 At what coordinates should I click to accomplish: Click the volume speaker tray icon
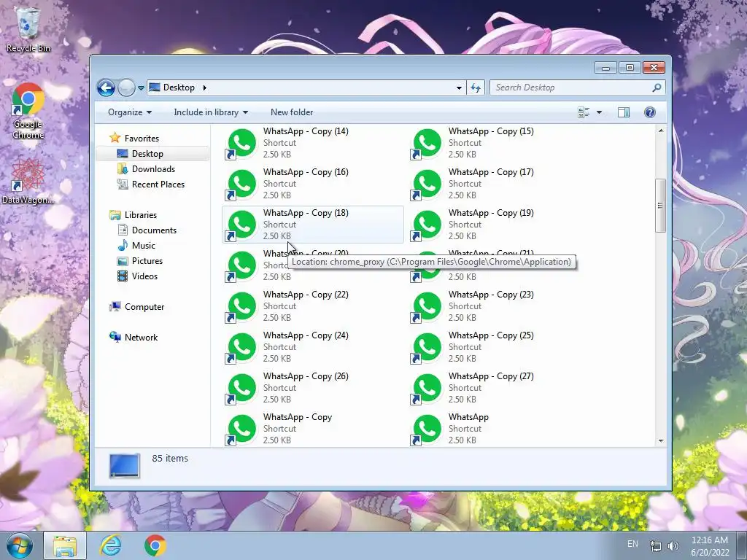673,545
